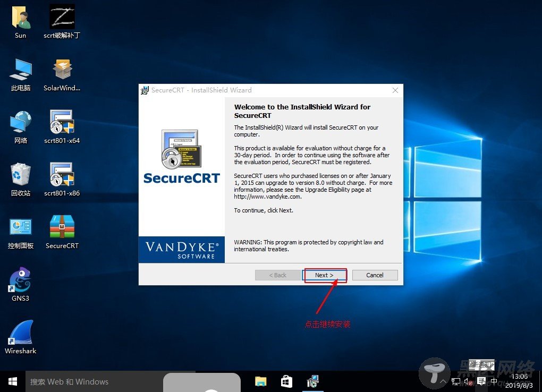
Task: Click the installer icon in the dialog title bar
Action: point(145,90)
